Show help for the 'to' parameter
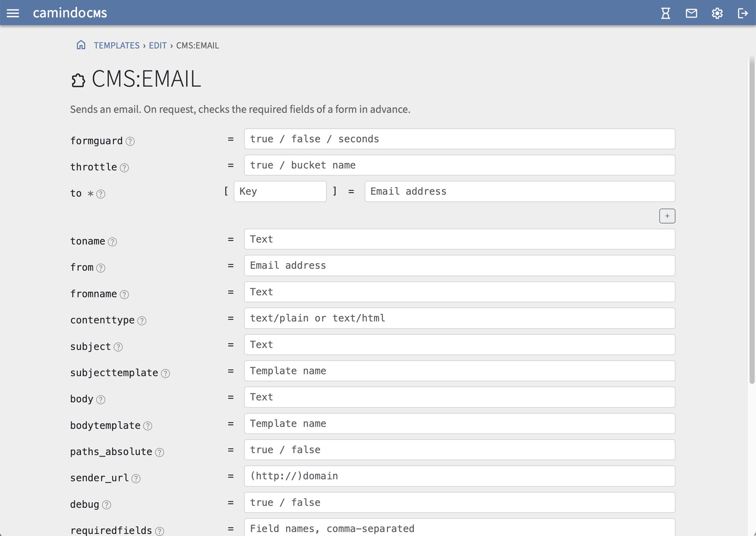Screen dimensions: 756x536 101,194
